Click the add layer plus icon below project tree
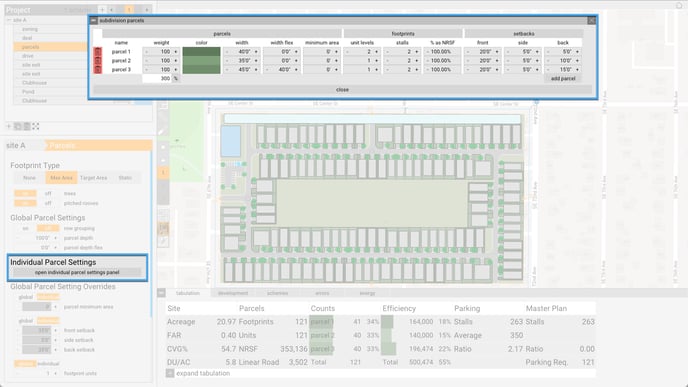688x387 pixels. pos(8,126)
